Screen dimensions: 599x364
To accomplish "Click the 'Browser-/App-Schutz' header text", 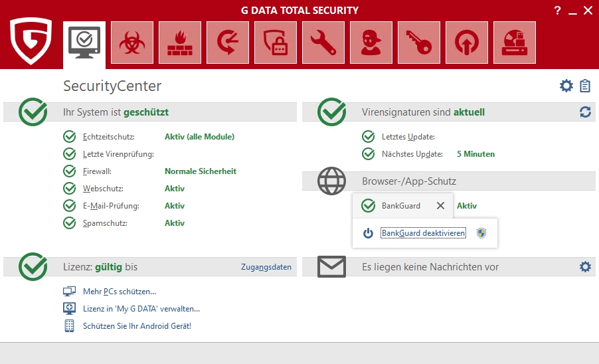I will tap(409, 181).
